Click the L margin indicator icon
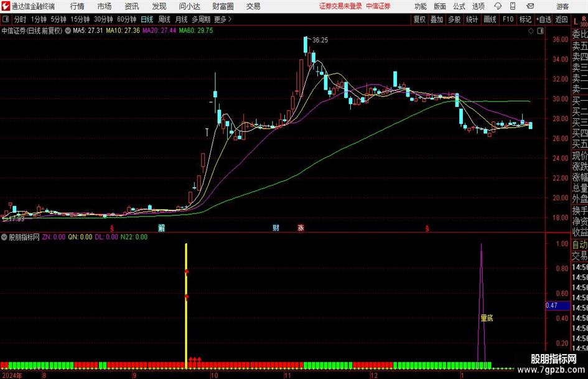 click(x=576, y=22)
